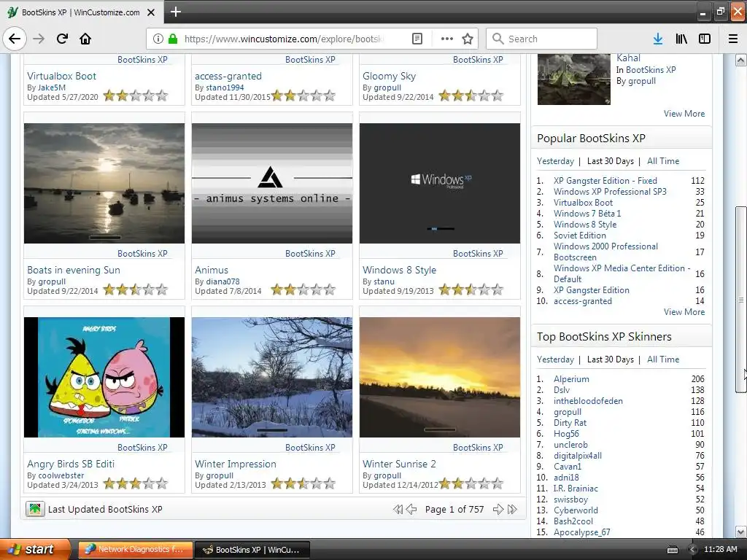Click the green padlock security icon

(x=173, y=39)
